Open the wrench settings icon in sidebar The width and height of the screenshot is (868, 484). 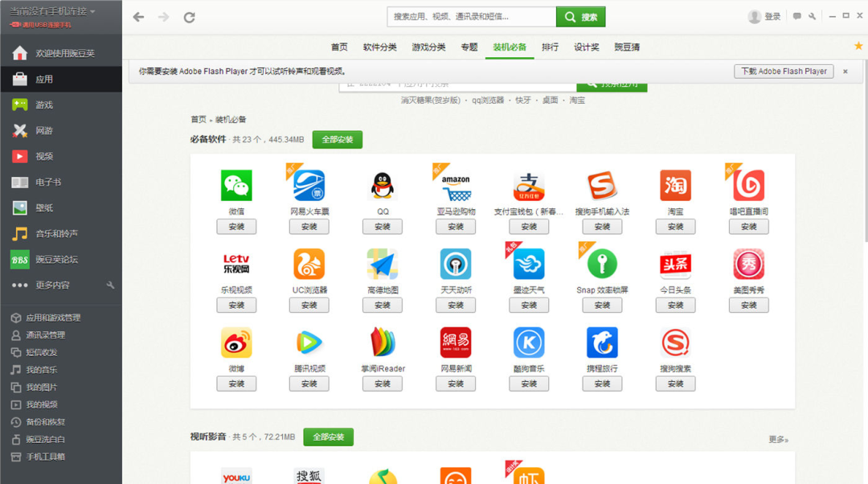coord(110,285)
